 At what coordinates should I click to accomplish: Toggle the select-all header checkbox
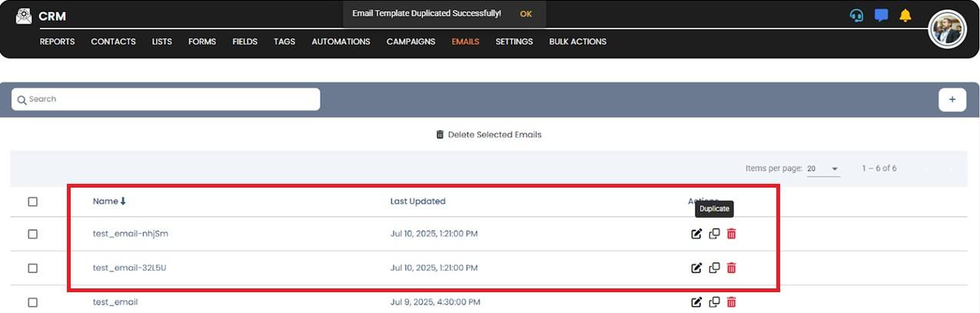32,201
